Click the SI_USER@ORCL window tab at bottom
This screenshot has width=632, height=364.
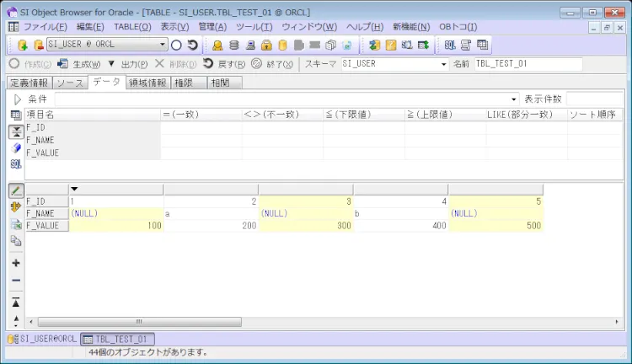42,339
